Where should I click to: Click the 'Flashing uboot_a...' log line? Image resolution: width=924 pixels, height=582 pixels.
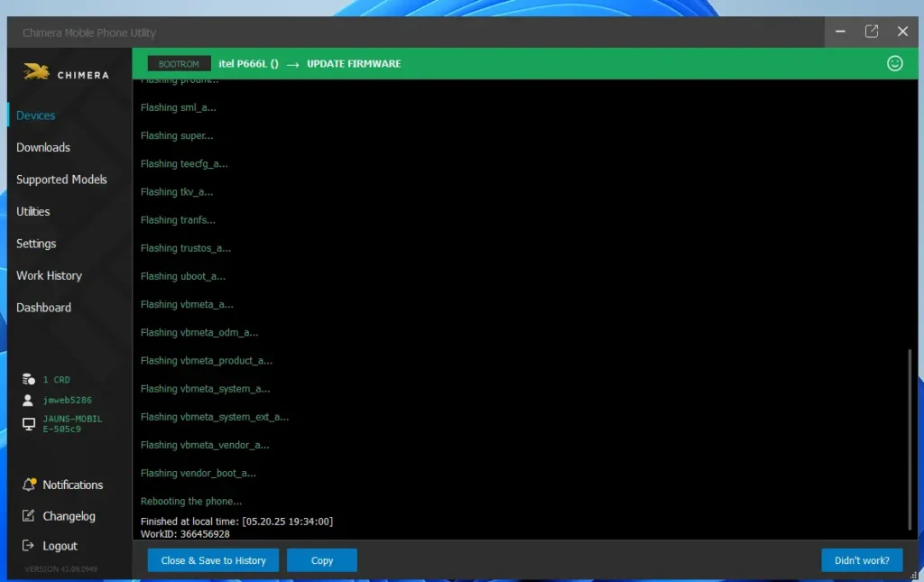click(x=182, y=276)
